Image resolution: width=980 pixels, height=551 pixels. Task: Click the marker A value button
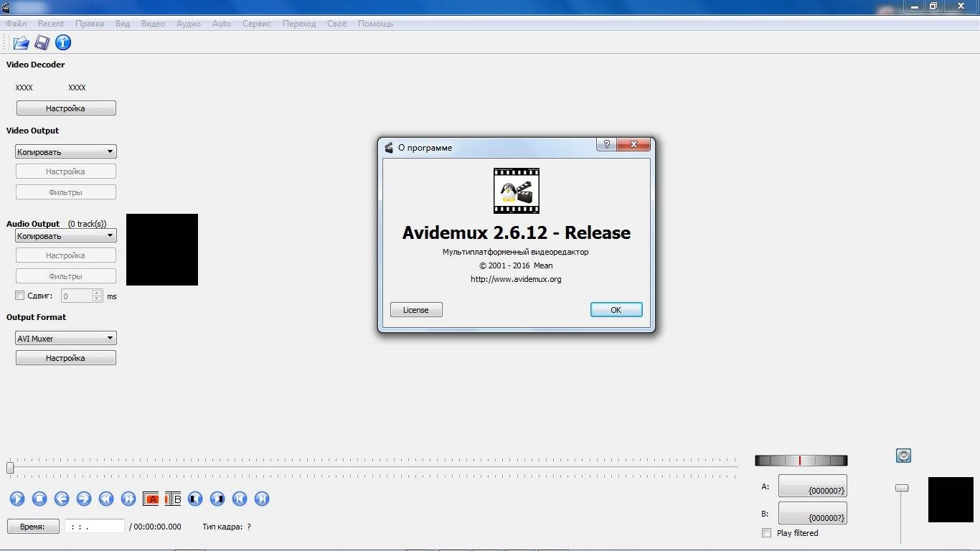pyautogui.click(x=813, y=486)
